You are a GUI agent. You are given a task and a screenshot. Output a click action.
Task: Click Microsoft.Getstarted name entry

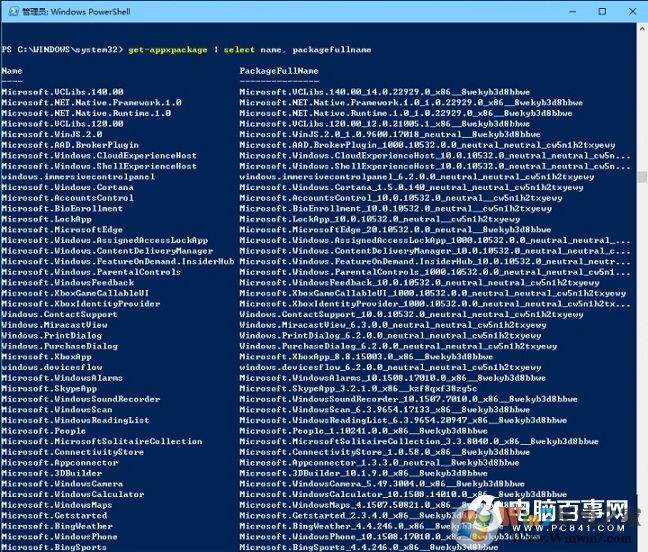coord(54,516)
